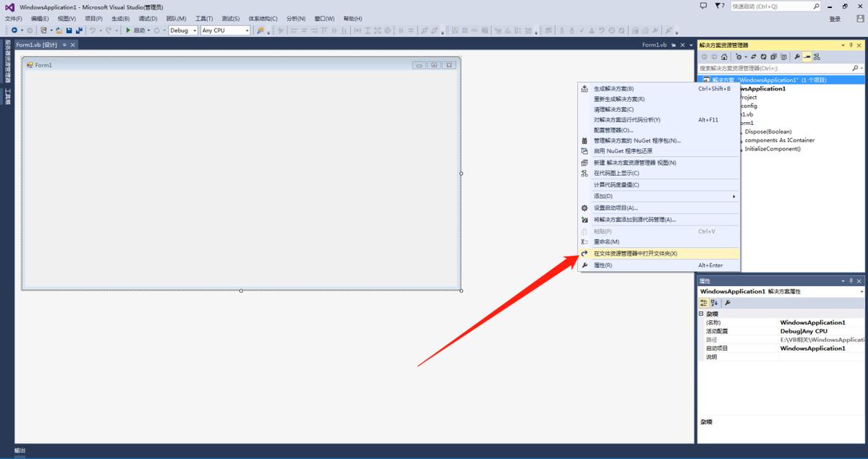The image size is (868, 459).
Task: Click the wrench Properties icon in Solution Explorer
Action: pyautogui.click(x=797, y=56)
